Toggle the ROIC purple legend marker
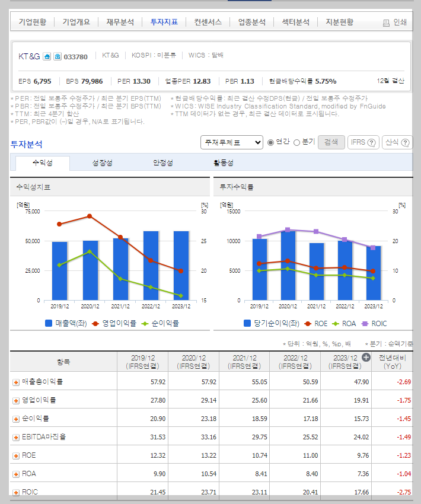 coord(365,324)
